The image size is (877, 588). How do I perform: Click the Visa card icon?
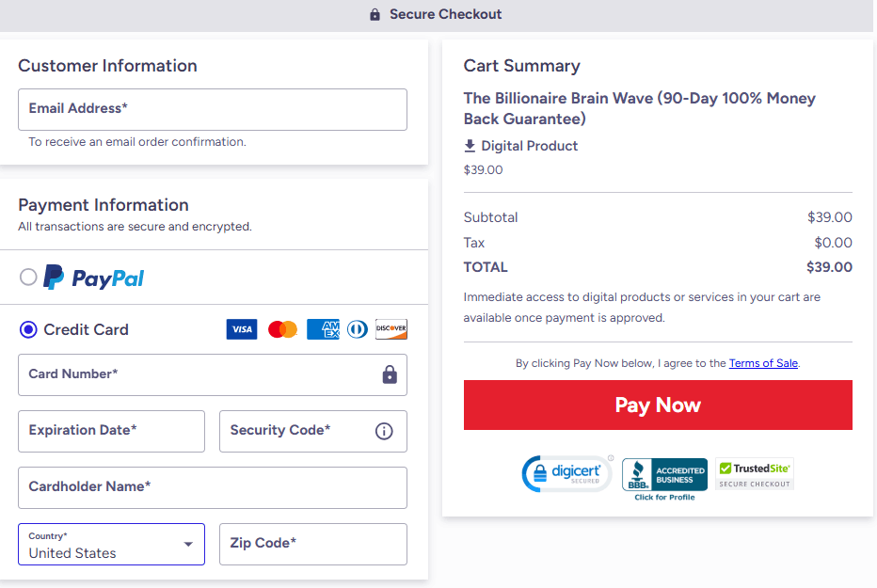(x=242, y=329)
